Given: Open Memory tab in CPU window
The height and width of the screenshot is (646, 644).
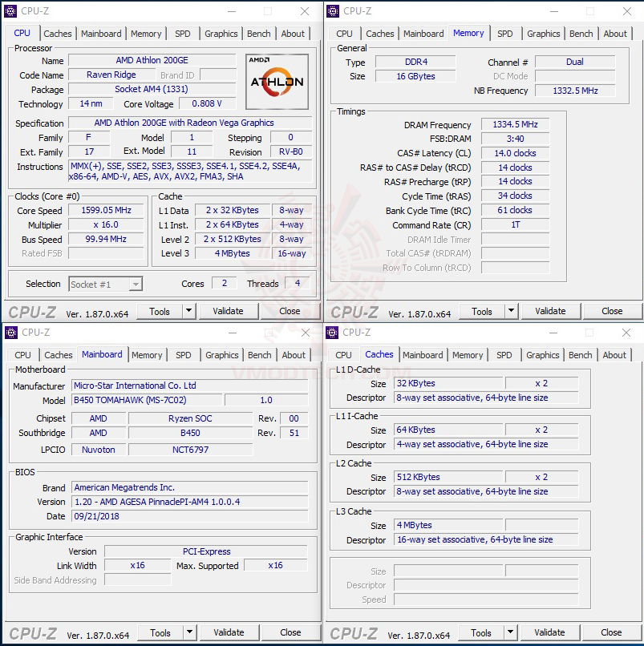Looking at the screenshot, I should click(146, 34).
